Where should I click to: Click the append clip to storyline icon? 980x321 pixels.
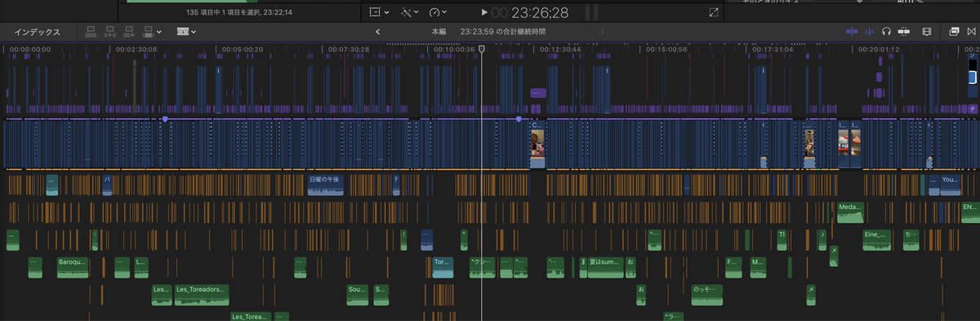point(129,32)
